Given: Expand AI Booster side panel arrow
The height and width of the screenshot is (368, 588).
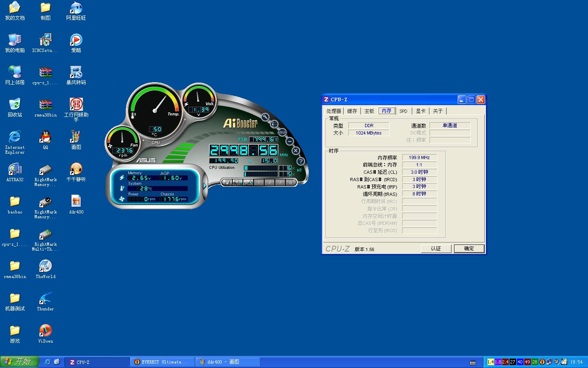Looking at the screenshot, I should pyautogui.click(x=205, y=186).
